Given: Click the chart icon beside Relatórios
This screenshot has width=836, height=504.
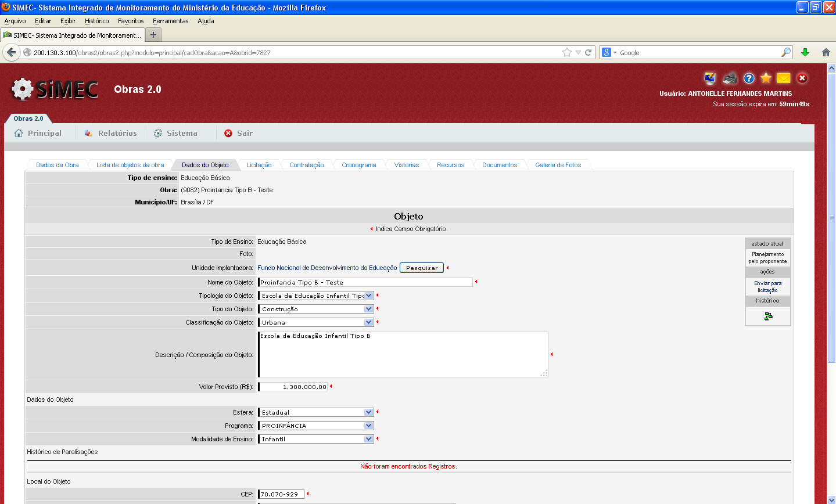Looking at the screenshot, I should 88,133.
